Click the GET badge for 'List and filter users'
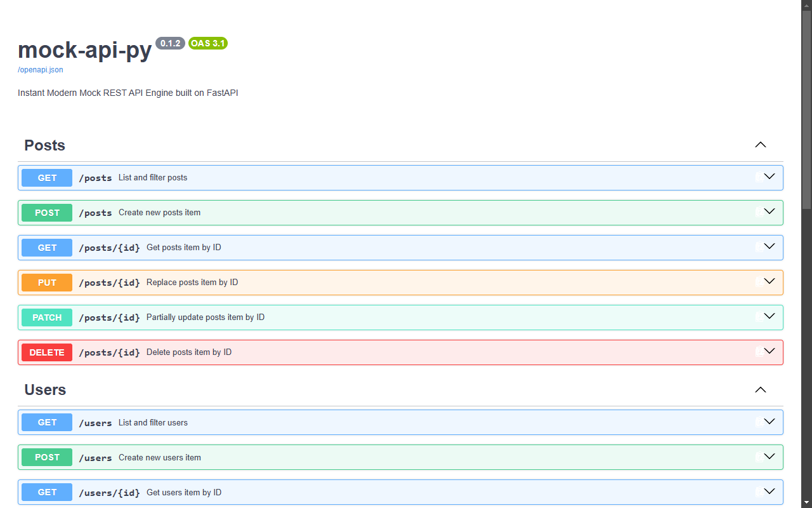 pos(47,422)
